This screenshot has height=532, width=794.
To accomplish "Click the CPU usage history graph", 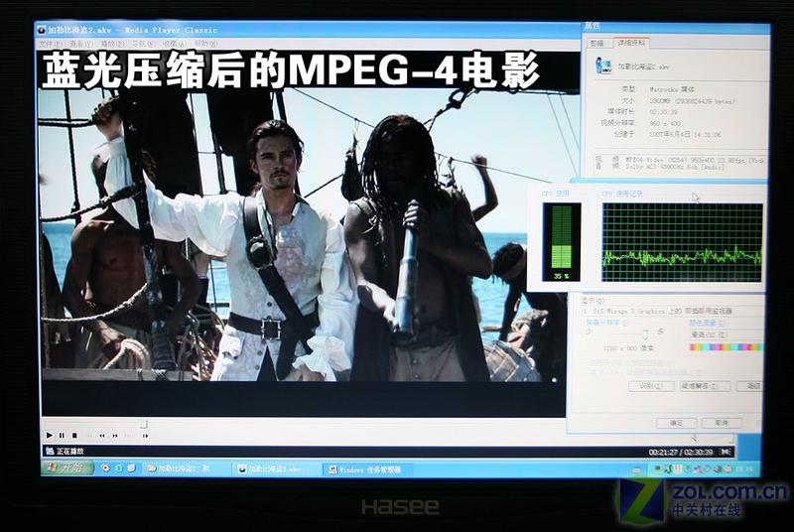I will click(682, 242).
